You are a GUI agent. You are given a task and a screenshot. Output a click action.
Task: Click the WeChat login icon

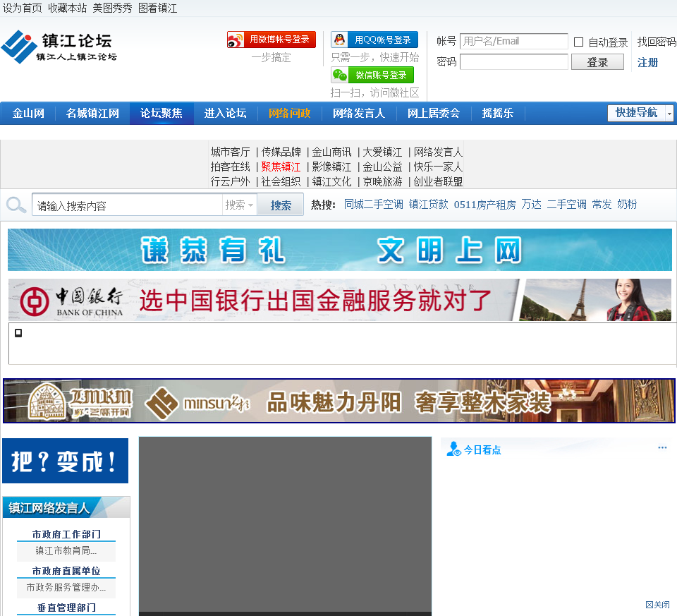(x=340, y=76)
